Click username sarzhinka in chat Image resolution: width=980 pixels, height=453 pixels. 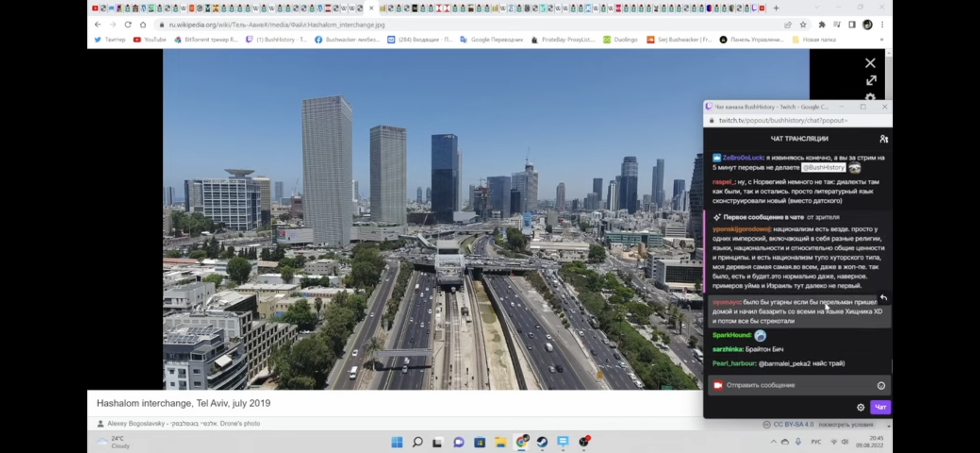click(x=727, y=349)
